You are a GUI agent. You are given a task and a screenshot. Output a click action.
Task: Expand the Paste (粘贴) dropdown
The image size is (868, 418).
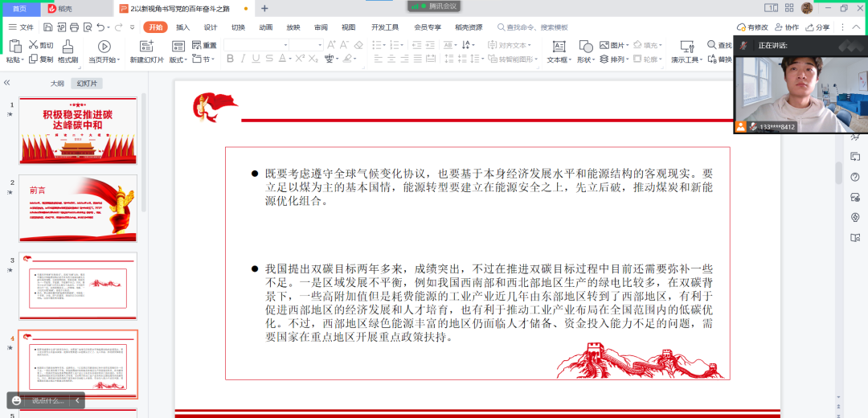(x=16, y=59)
